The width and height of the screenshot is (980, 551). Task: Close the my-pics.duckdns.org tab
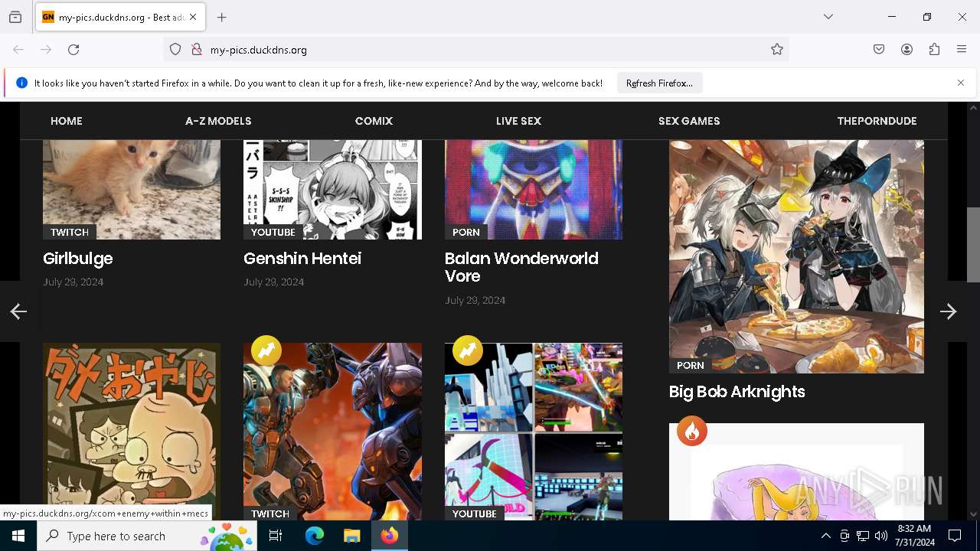click(x=193, y=17)
